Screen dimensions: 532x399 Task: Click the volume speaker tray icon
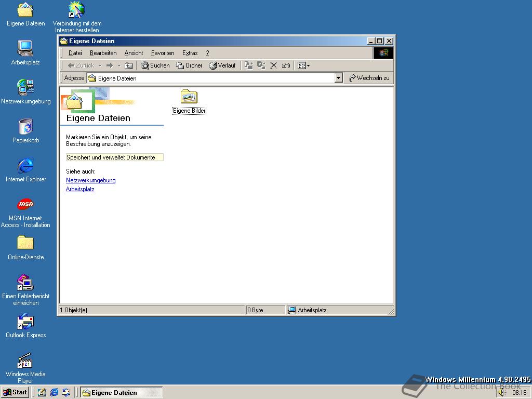[502, 393]
